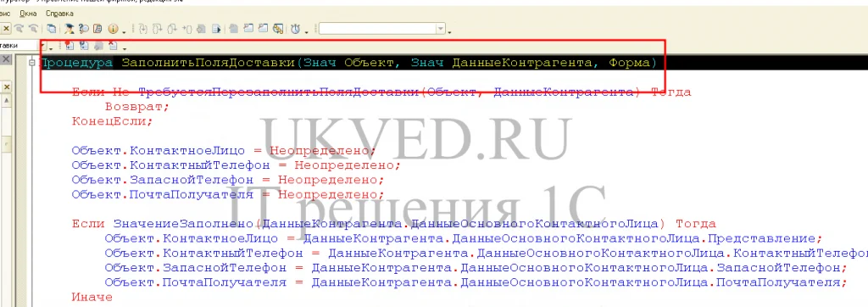Click the greyed disable breakpoint icon
The height and width of the screenshot is (307, 868).
(98, 46)
